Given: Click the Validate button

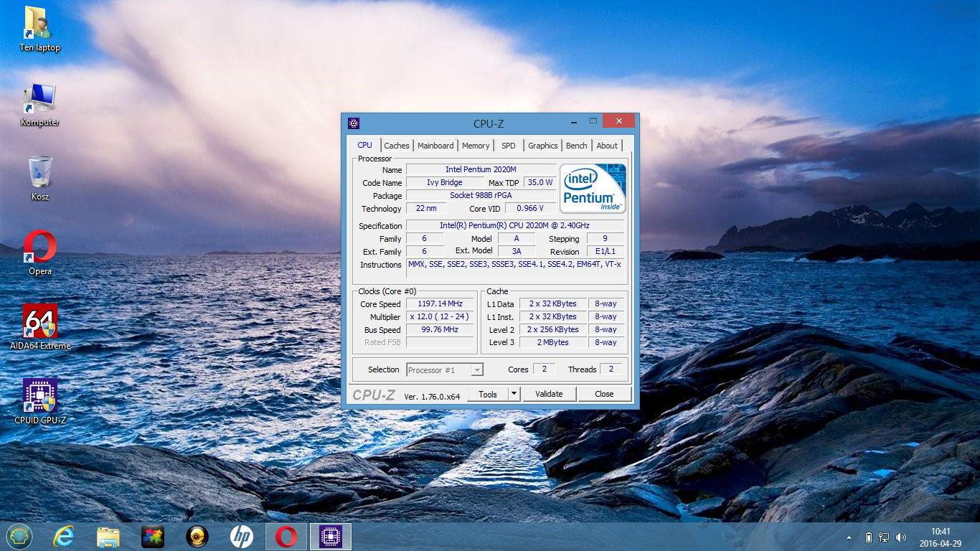Looking at the screenshot, I should click(x=549, y=394).
